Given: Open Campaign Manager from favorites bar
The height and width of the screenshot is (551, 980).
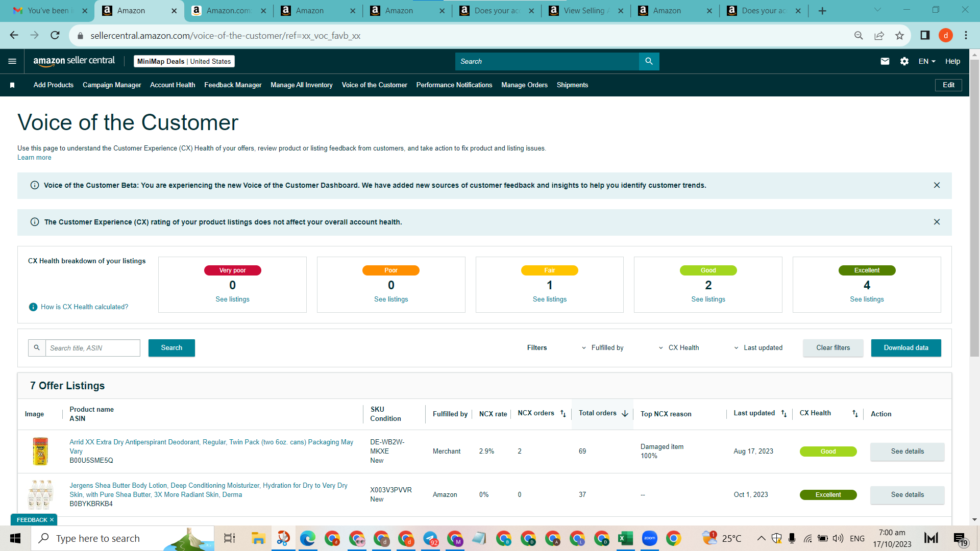Looking at the screenshot, I should click(x=112, y=85).
